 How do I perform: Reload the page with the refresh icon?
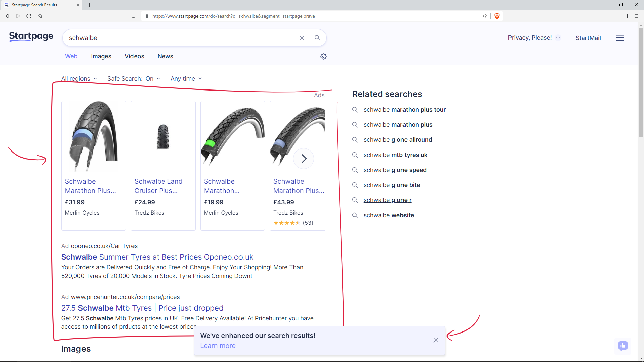pyautogui.click(x=29, y=16)
